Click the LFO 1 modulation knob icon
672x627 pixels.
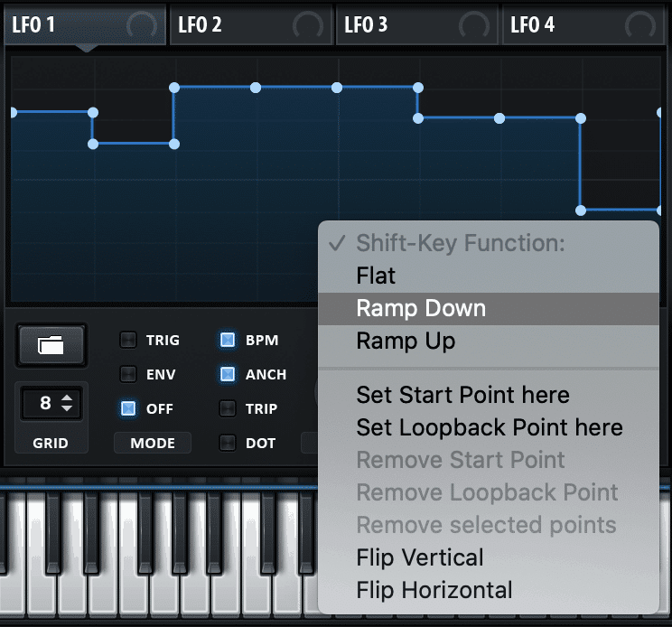pyautogui.click(x=142, y=25)
